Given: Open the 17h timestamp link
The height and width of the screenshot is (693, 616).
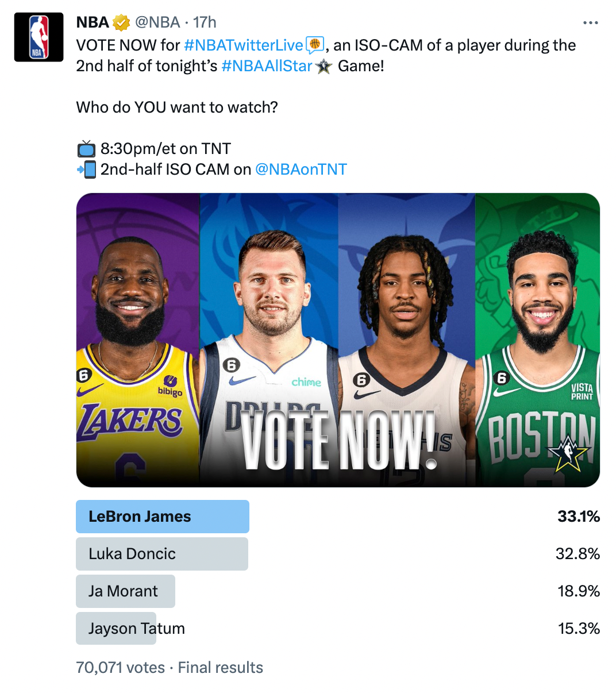Looking at the screenshot, I should tap(205, 22).
